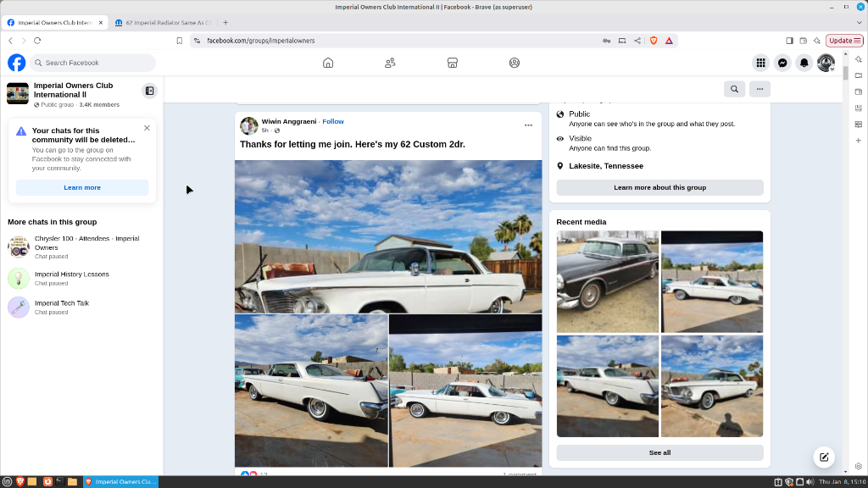The width and height of the screenshot is (868, 488).
Task: Follow Wiwin Anggraeni's profile
Action: coord(332,121)
